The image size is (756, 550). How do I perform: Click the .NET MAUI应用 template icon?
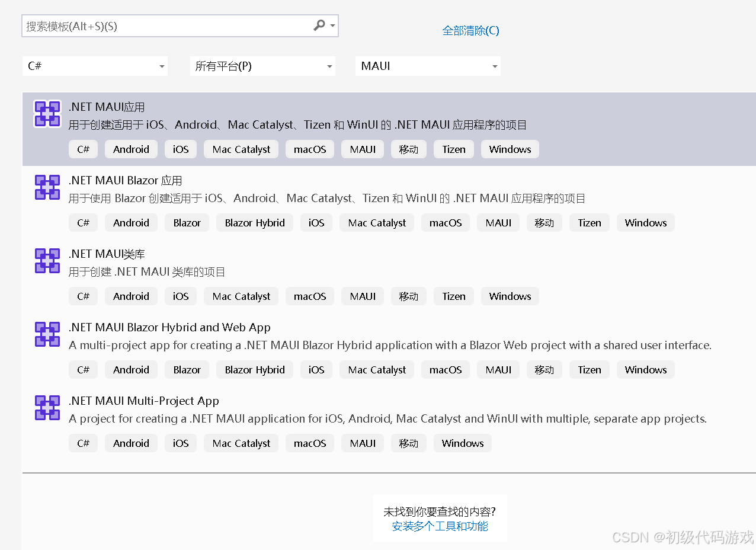coord(47,114)
